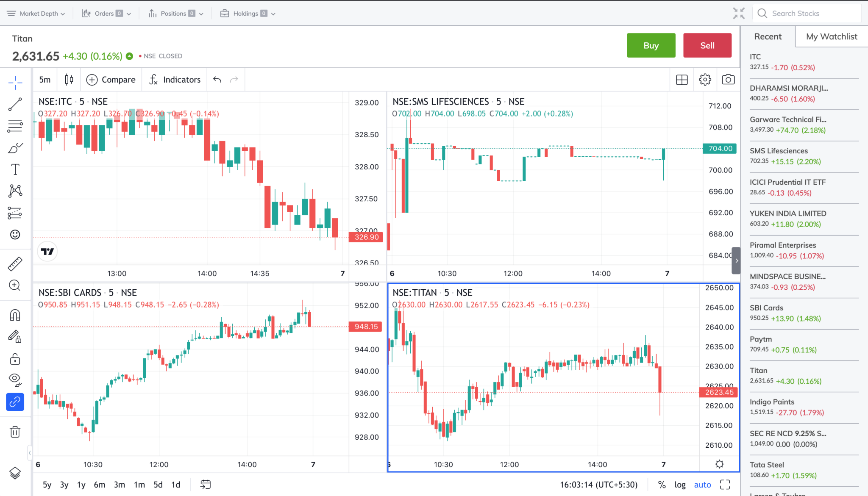Click the undo arrow above the chart
The height and width of the screenshot is (496, 868).
pyautogui.click(x=217, y=79)
